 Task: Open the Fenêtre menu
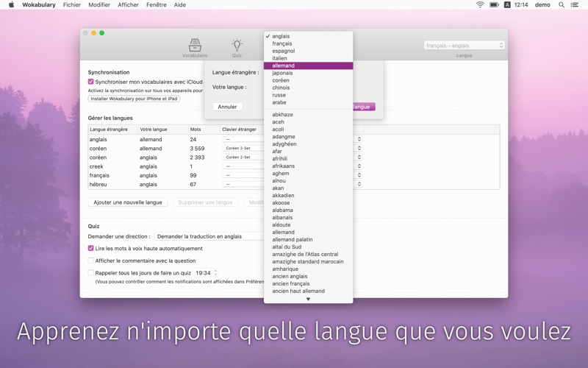point(157,4)
